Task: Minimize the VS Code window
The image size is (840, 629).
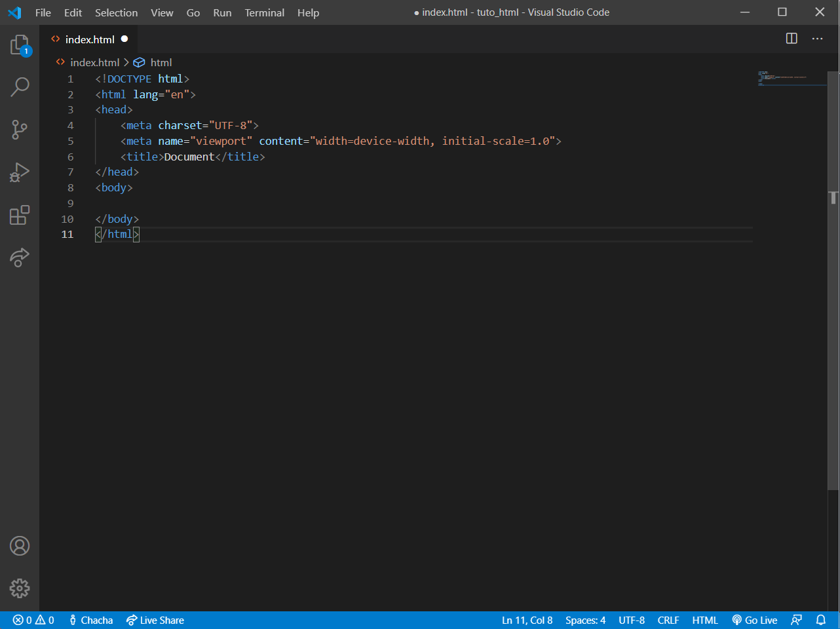Action: (745, 12)
